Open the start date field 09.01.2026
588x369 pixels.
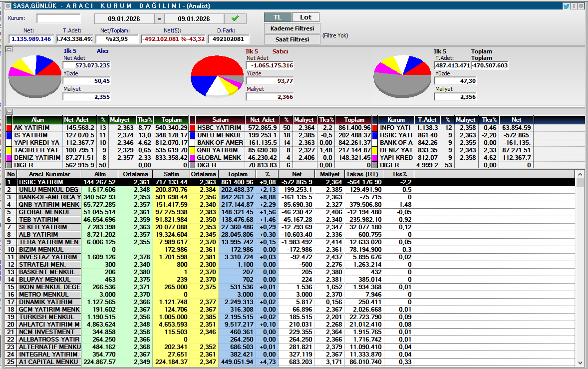[124, 19]
